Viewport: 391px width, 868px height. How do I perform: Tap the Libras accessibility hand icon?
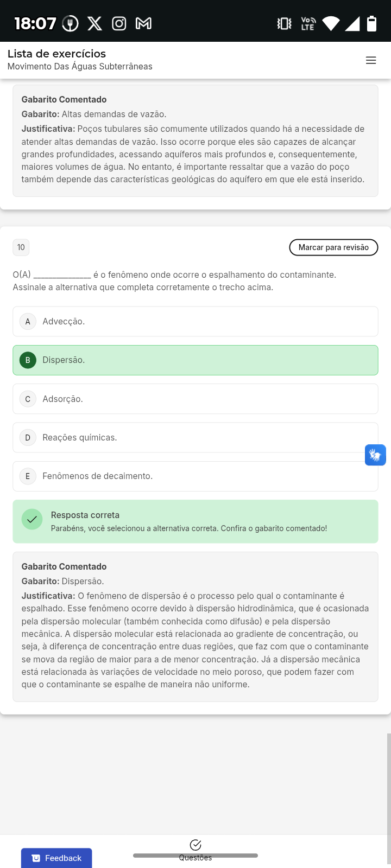pyautogui.click(x=375, y=455)
